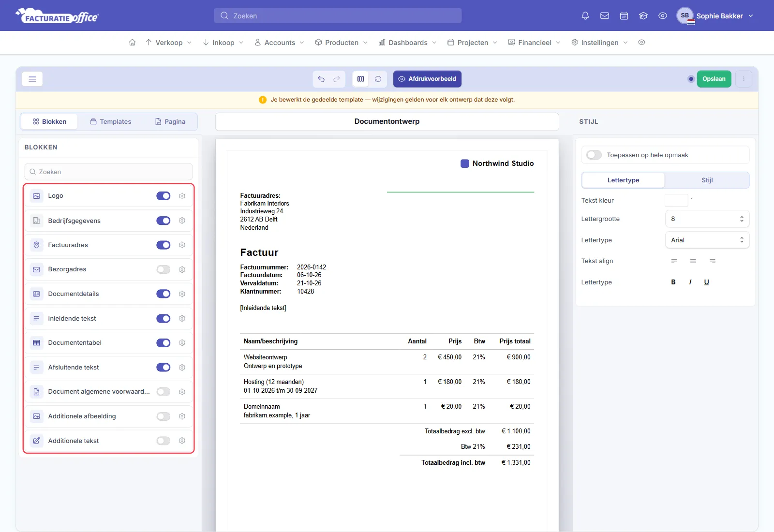Open the Financieel dropdown menu
Screen dimensions: 774x532
(535, 43)
